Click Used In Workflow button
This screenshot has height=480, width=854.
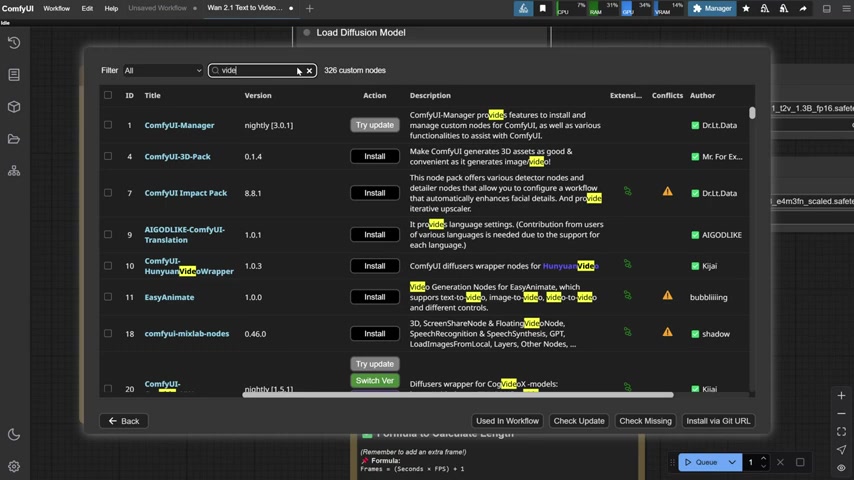[507, 421]
